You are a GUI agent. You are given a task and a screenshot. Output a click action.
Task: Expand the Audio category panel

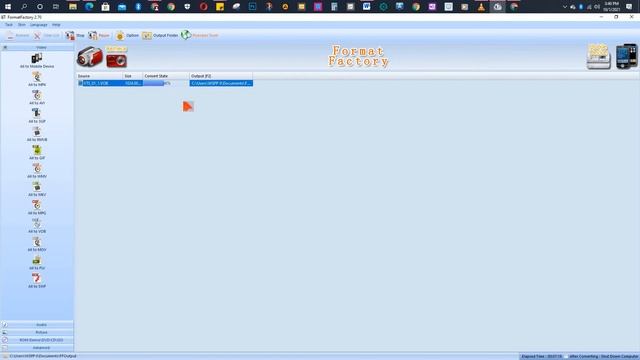click(37, 325)
